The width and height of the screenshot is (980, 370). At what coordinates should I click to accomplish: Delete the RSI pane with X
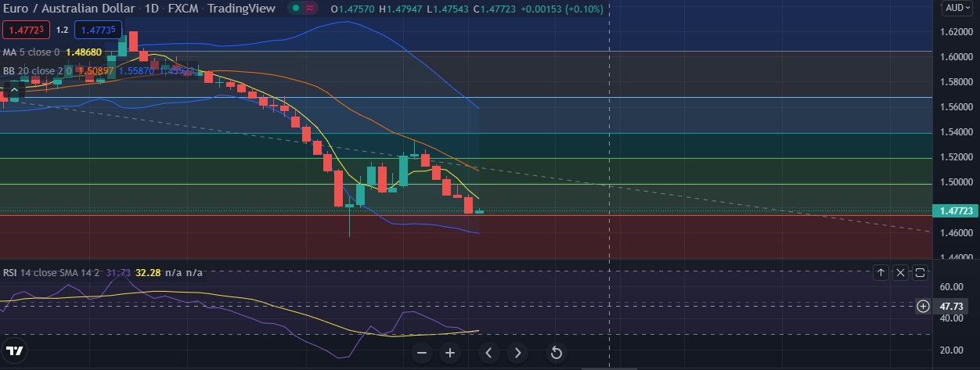(900, 272)
